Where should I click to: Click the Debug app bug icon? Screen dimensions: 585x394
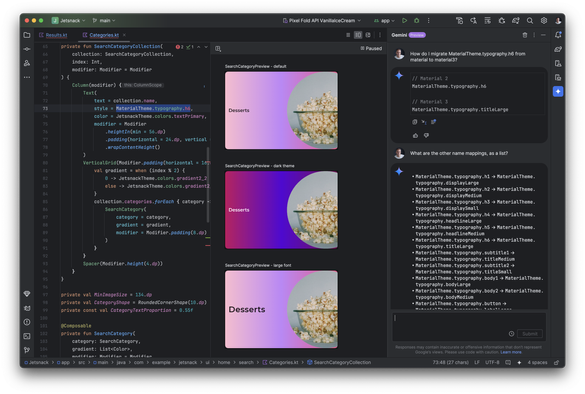pos(416,21)
